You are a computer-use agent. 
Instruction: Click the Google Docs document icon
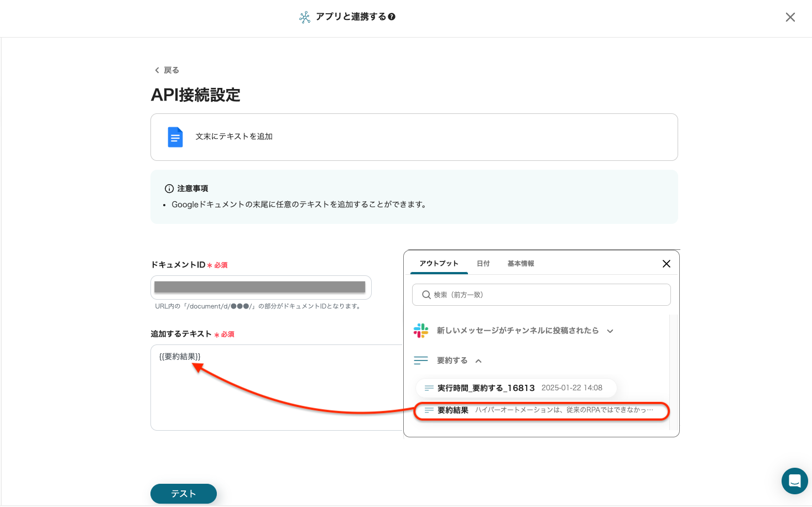[175, 137]
